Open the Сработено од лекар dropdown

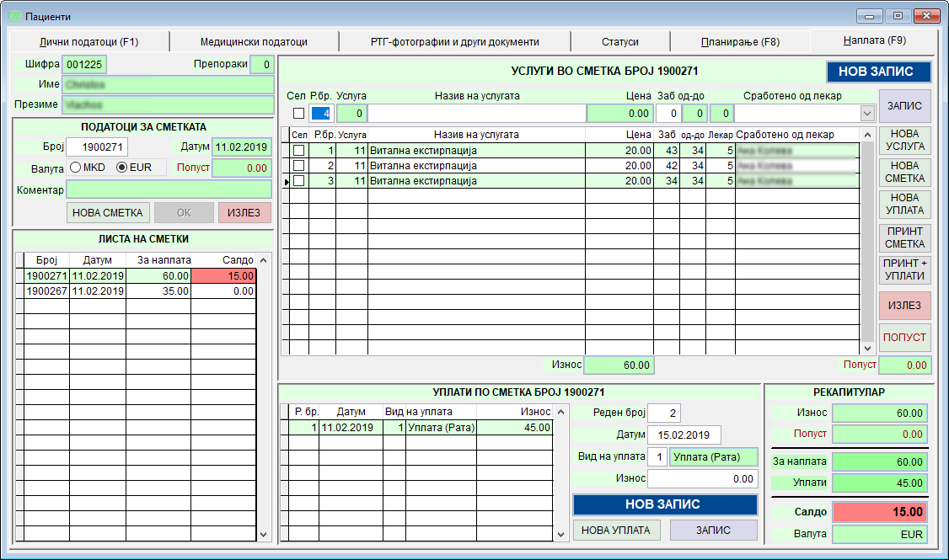click(866, 113)
